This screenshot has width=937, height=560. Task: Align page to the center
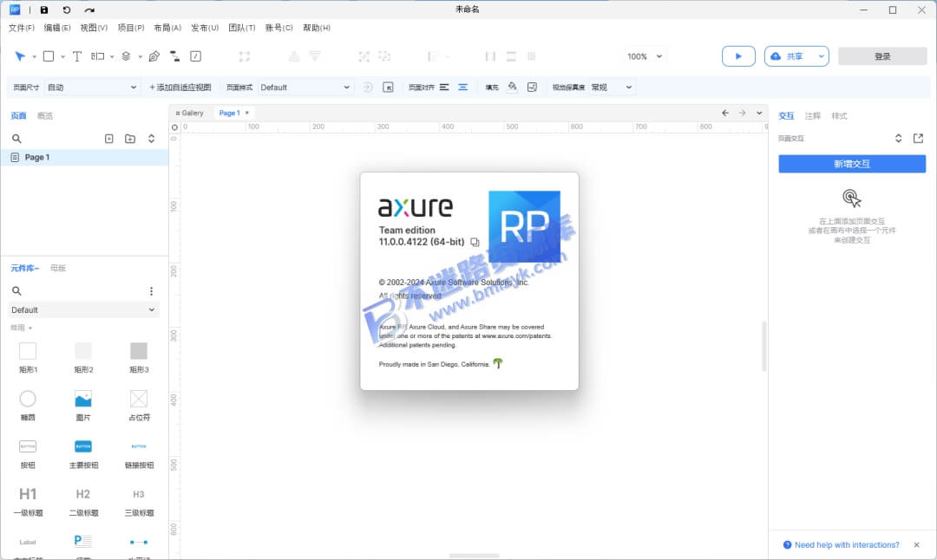coord(462,88)
